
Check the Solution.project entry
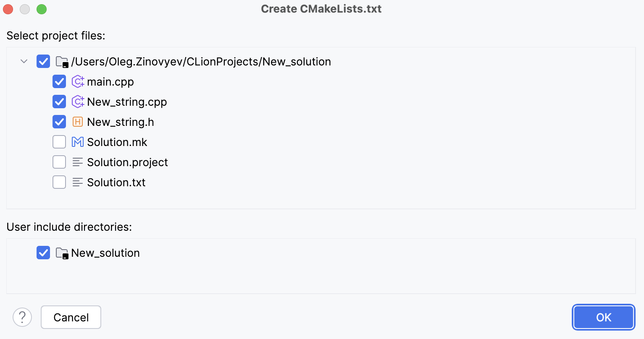click(x=59, y=162)
